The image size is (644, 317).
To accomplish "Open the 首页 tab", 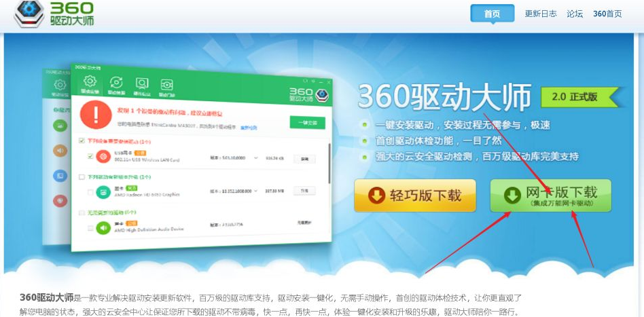I will point(492,14).
